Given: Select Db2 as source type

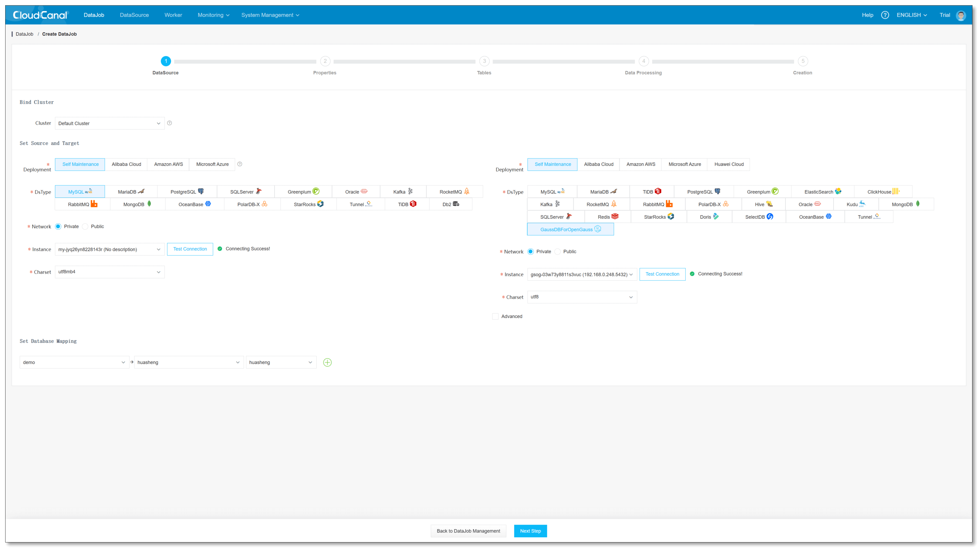Looking at the screenshot, I should click(451, 204).
